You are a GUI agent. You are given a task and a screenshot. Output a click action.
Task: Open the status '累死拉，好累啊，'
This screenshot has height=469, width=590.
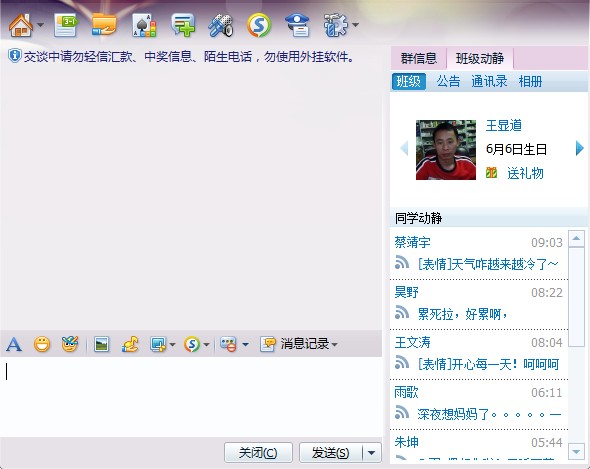click(463, 314)
